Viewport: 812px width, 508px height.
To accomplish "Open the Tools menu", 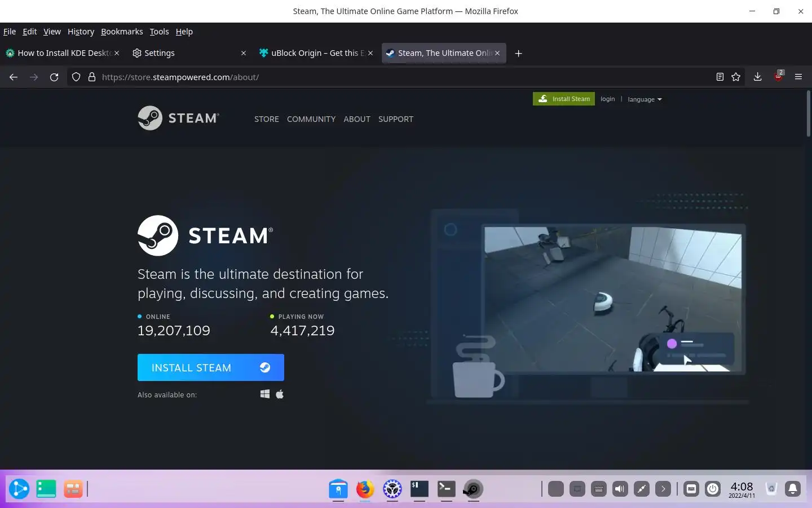I will (159, 32).
